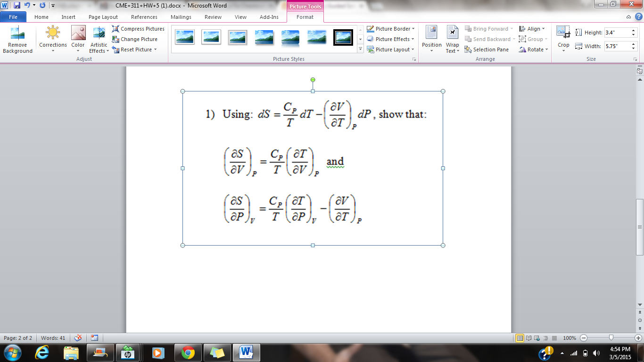Screen dimensions: 644x362
Task: Click Change Picture to replace image
Action: tap(136, 39)
